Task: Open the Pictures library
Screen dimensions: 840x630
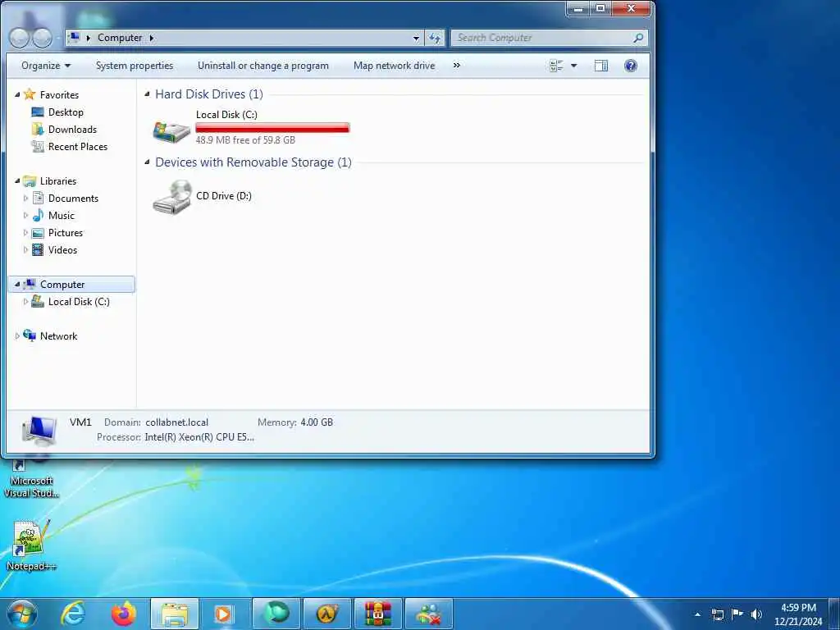Action: [x=66, y=232]
